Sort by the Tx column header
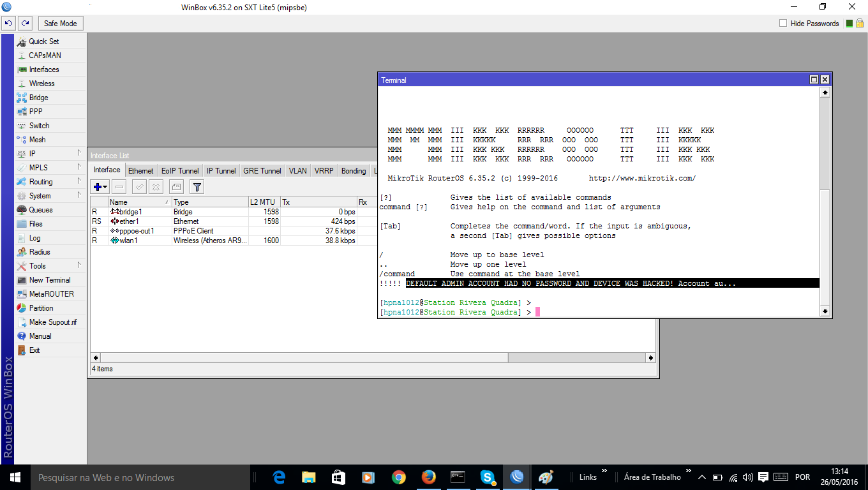Screen dimensions: 868x490 click(x=318, y=202)
